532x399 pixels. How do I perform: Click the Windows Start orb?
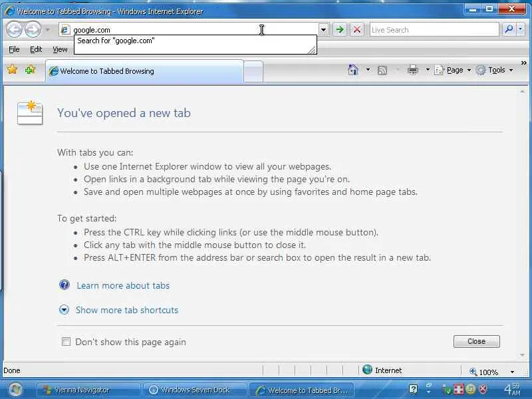(x=15, y=389)
